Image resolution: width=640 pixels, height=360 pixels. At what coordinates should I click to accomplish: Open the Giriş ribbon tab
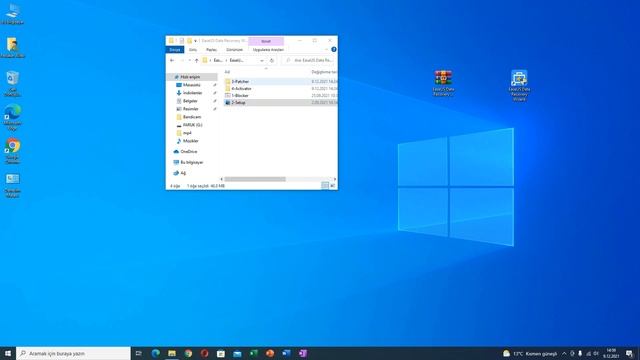(193, 49)
